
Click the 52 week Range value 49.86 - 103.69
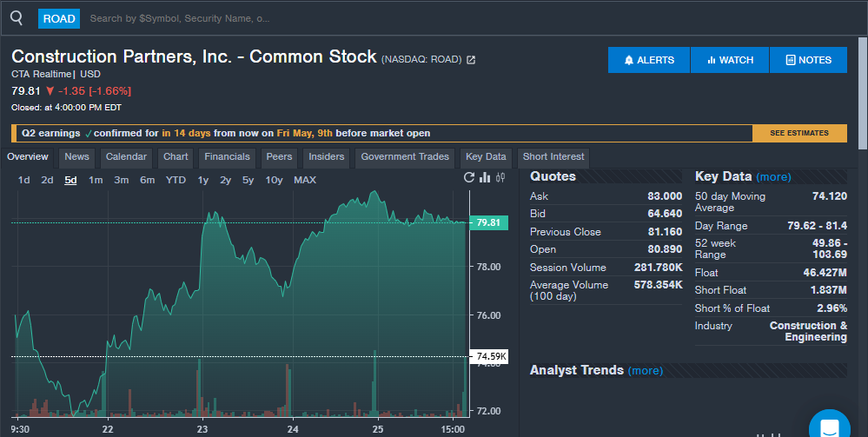click(x=829, y=248)
